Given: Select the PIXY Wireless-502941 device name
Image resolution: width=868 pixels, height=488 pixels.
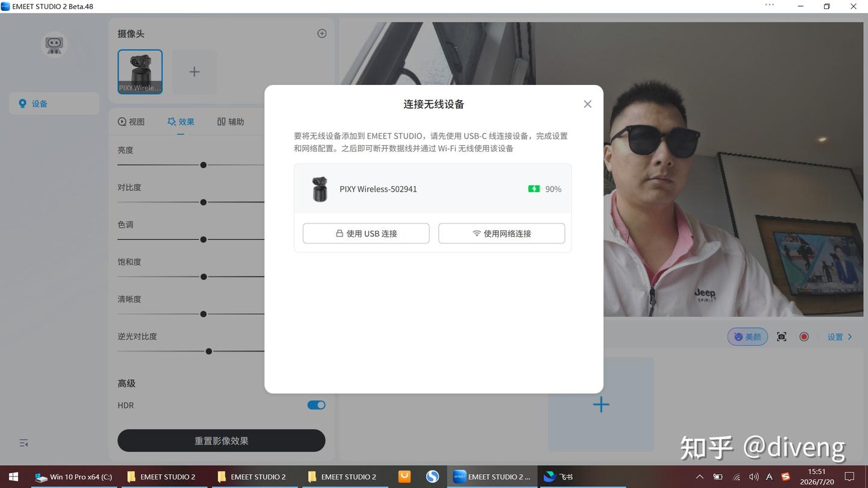Looking at the screenshot, I should pos(379,189).
